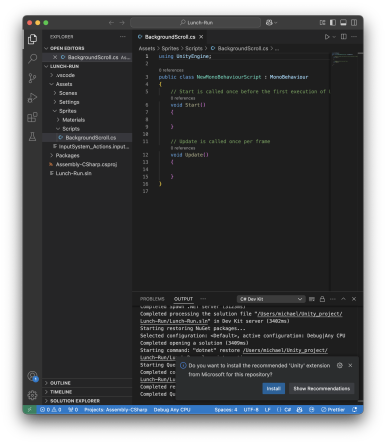Toggle the bottom panel visibility
The width and height of the screenshot is (386, 444).
coord(343,23)
